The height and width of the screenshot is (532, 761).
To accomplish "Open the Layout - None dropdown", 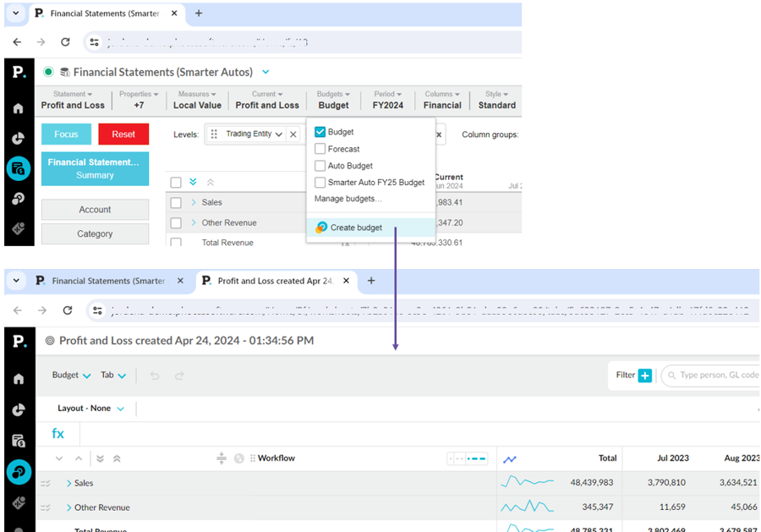I will coord(90,409).
